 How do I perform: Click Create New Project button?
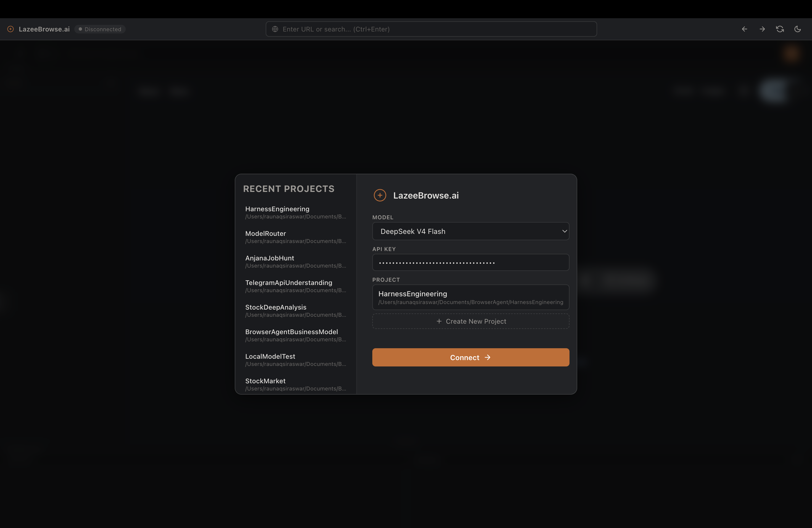[x=470, y=321]
